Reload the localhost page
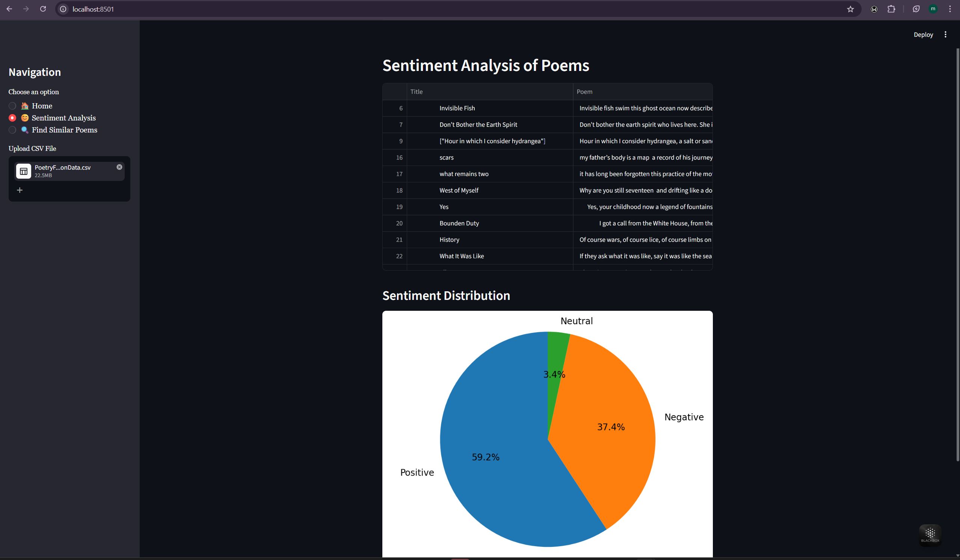The height and width of the screenshot is (560, 960). (43, 9)
